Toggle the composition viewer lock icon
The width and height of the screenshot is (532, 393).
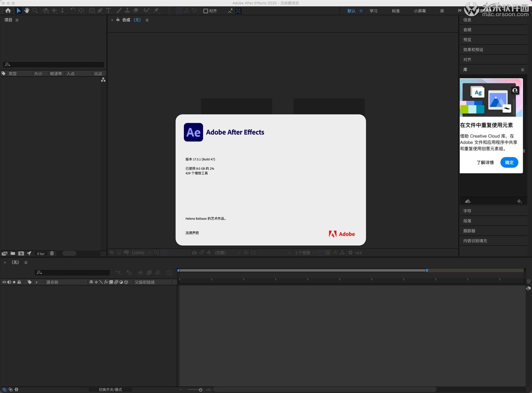(118, 20)
